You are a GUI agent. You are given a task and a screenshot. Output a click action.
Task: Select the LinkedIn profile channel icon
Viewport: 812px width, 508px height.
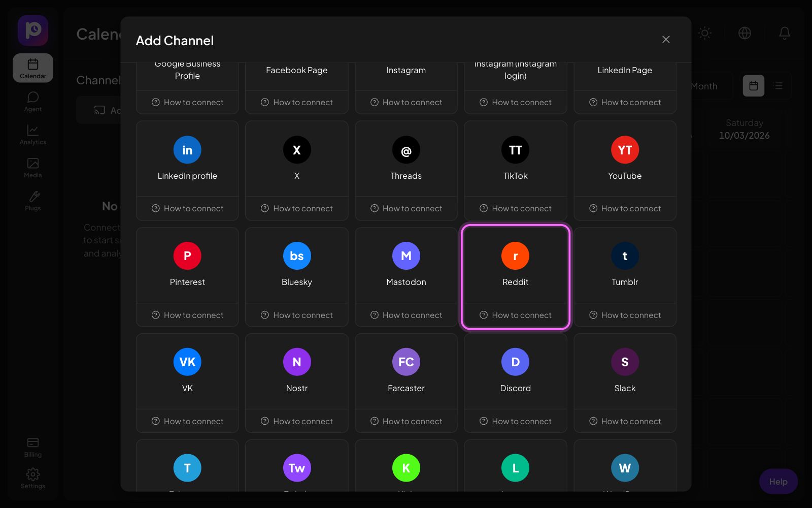click(187, 150)
